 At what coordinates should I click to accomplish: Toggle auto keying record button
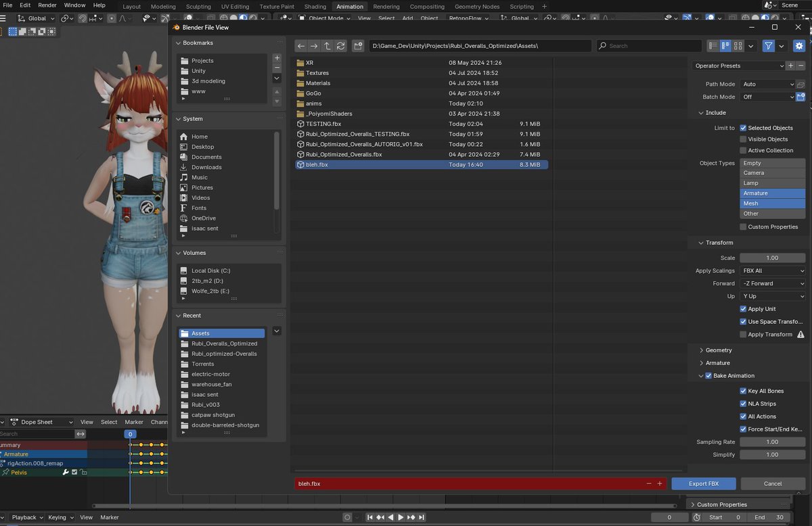[x=347, y=517]
